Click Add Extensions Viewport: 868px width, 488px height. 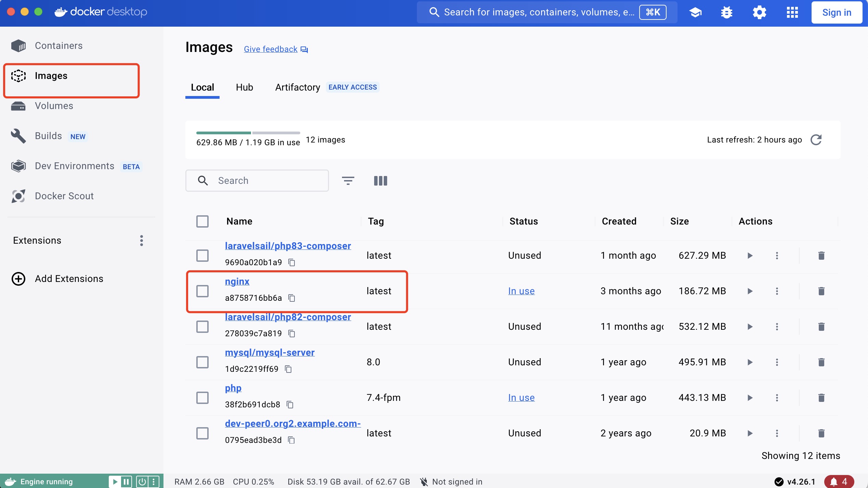click(x=57, y=279)
